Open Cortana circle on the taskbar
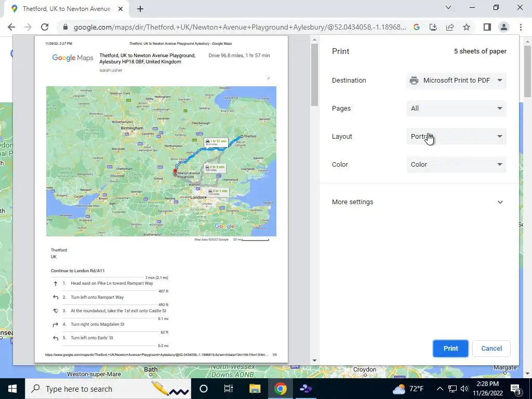 click(204, 389)
